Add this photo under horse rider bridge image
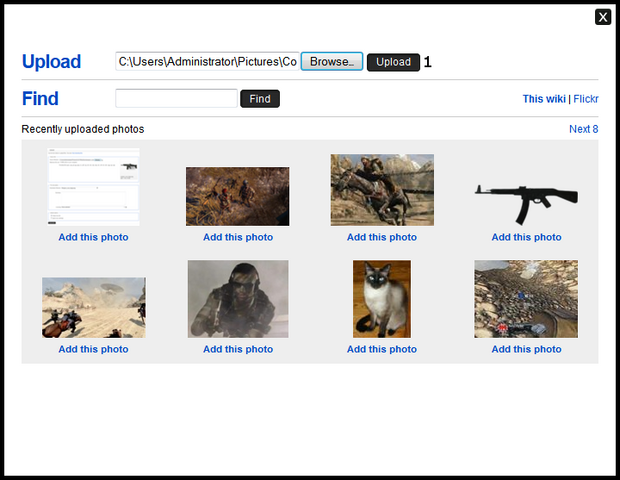This screenshot has width=620, height=480. point(382,237)
